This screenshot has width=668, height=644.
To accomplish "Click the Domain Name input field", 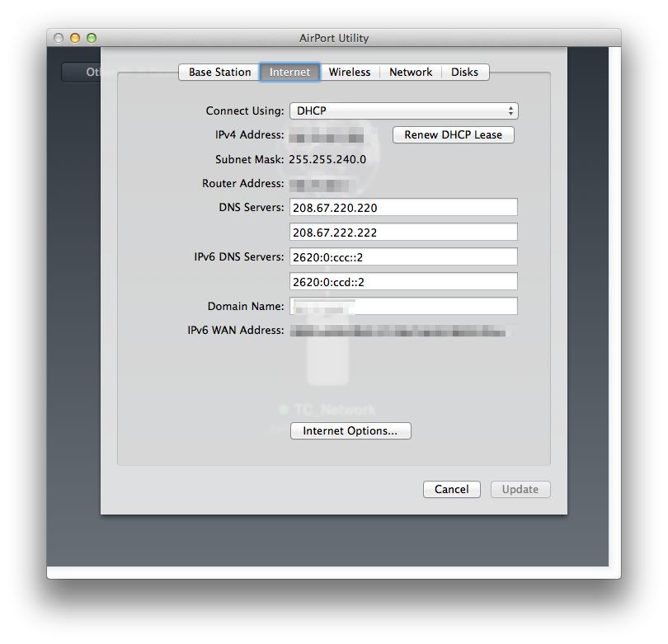I will click(x=403, y=306).
